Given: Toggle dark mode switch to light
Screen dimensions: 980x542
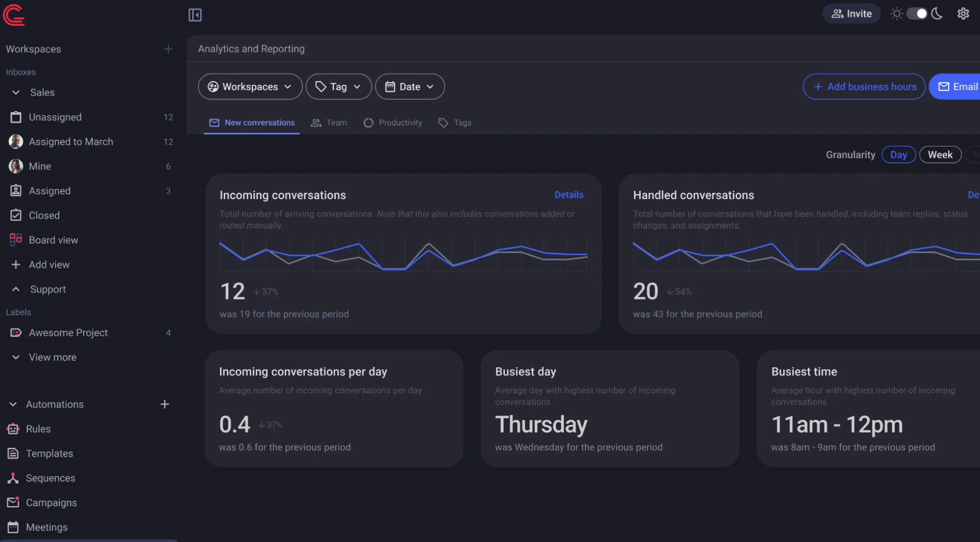Looking at the screenshot, I should 916,13.
